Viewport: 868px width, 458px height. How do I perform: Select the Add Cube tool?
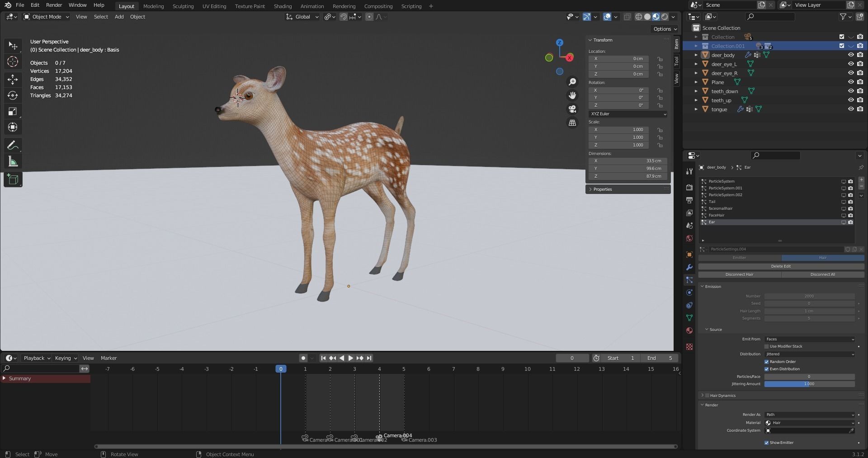[x=13, y=179]
